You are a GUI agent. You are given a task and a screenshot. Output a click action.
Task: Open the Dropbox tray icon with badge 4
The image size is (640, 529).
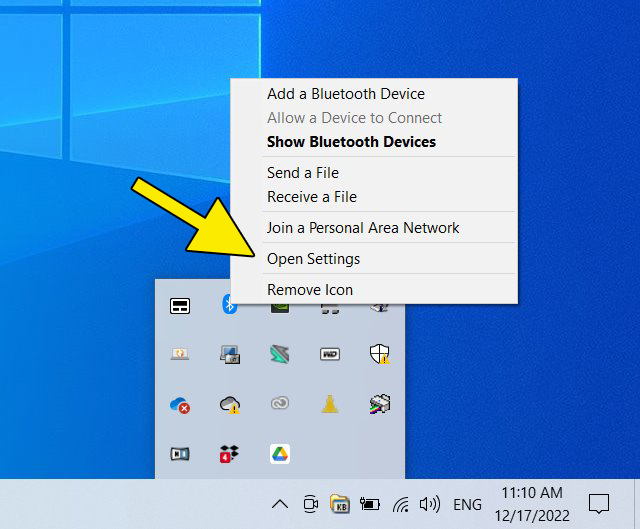(229, 454)
